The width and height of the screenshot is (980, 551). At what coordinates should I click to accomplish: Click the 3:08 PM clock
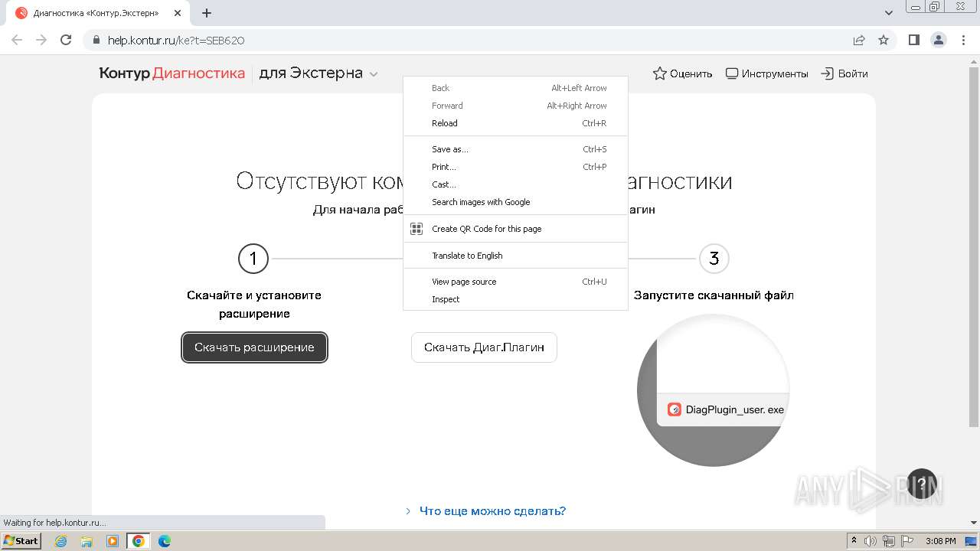940,541
